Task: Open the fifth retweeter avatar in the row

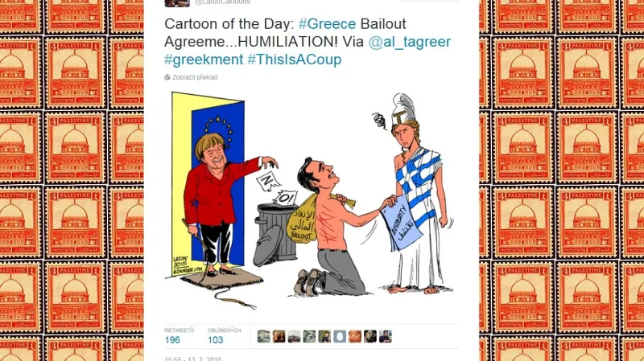Action: [x=324, y=336]
